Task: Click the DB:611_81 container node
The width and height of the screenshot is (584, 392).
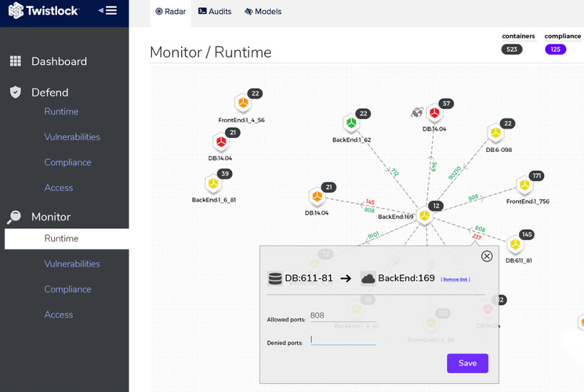Action: click(x=515, y=244)
